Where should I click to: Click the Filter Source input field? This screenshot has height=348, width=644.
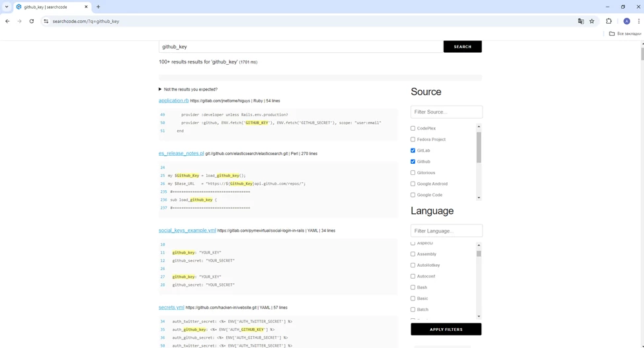[x=446, y=112]
